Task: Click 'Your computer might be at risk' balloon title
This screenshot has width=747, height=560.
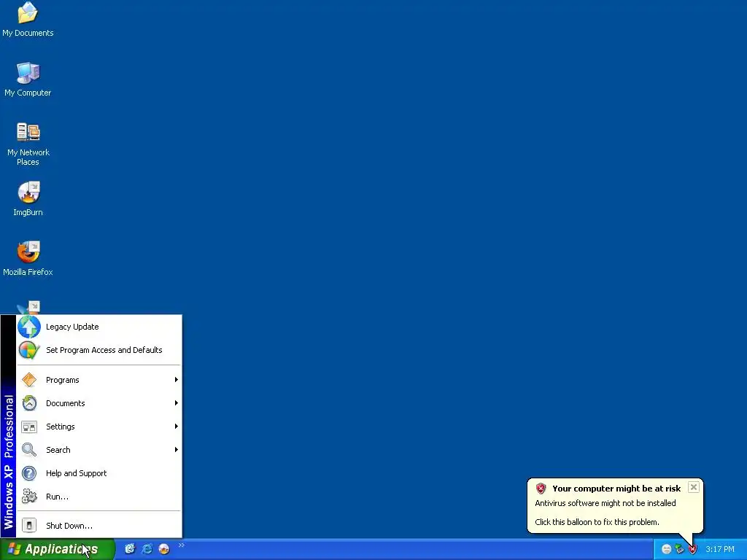Action: tap(616, 489)
